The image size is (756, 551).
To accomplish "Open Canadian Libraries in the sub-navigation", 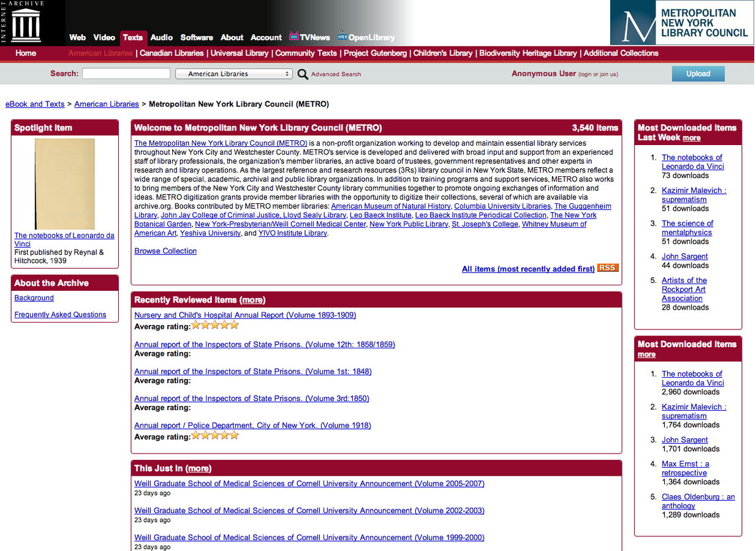I will click(x=172, y=53).
